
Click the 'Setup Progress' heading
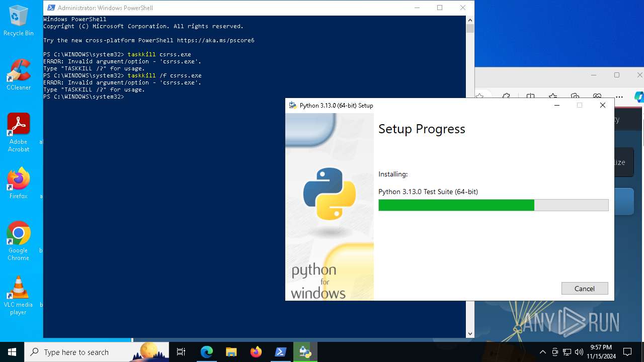click(x=422, y=129)
